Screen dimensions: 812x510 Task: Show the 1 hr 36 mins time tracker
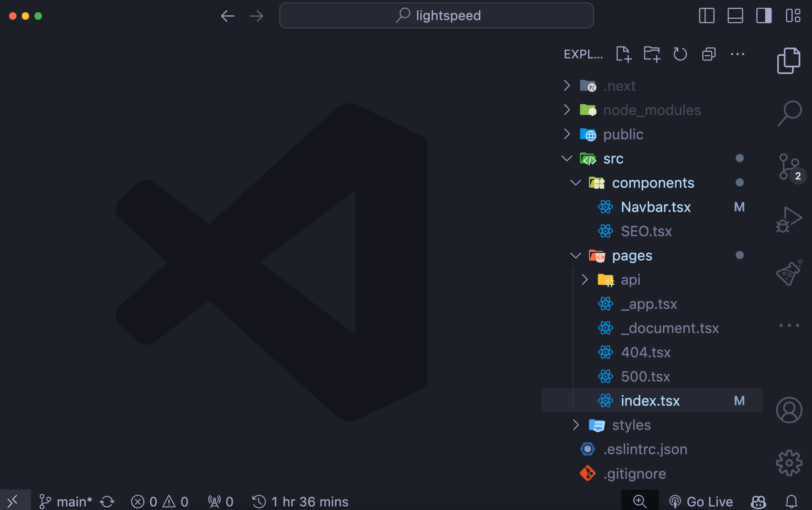click(x=300, y=502)
